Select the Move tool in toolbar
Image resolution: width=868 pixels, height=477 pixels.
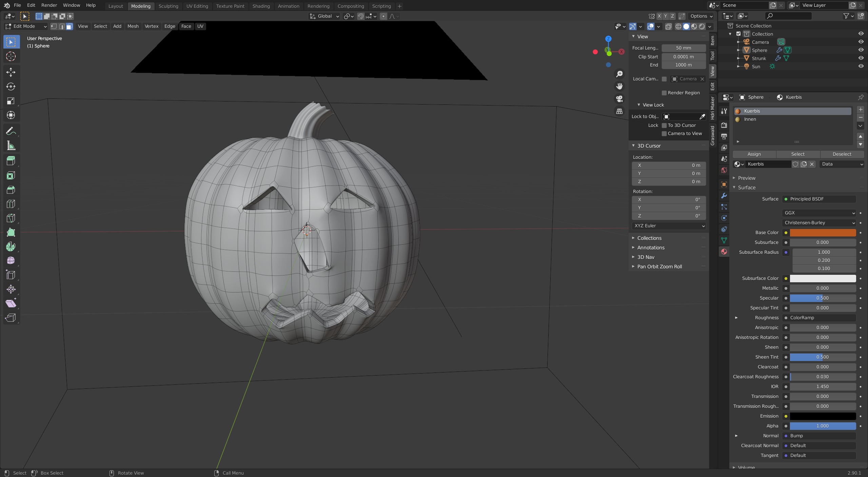[x=11, y=72]
